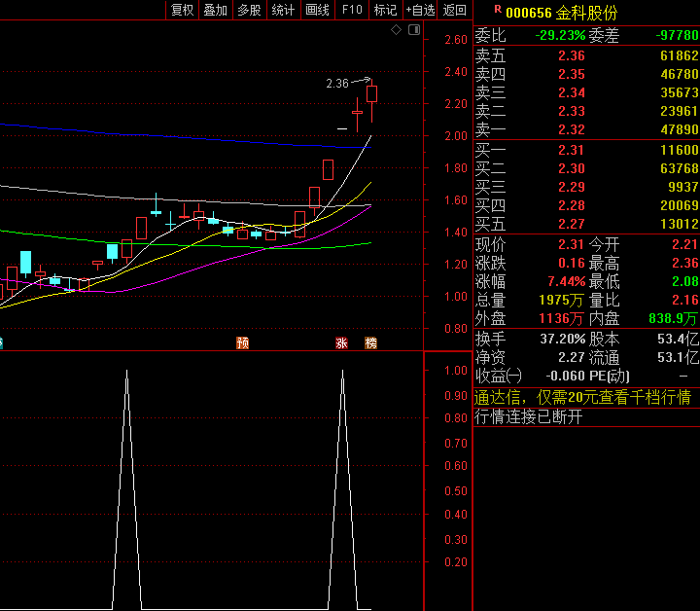Click the 涨幅 7.44% value
Viewport: 700px width, 611px height.
click(567, 282)
